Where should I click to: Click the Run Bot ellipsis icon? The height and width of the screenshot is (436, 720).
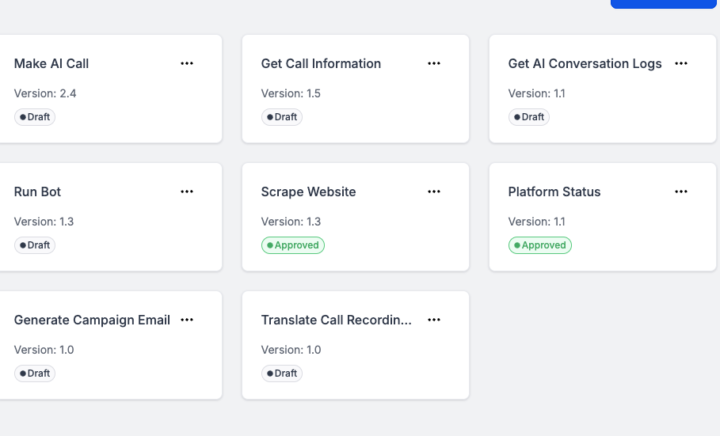click(x=187, y=191)
